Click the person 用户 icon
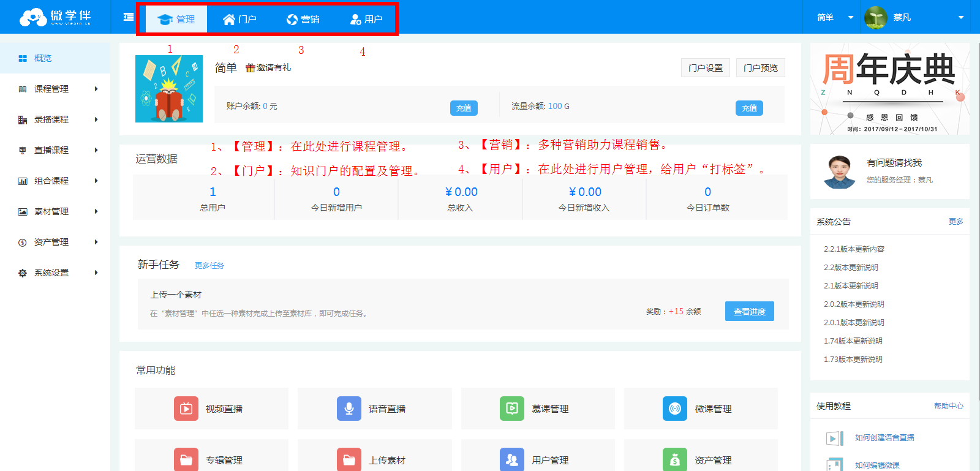980x471 pixels. (356, 20)
